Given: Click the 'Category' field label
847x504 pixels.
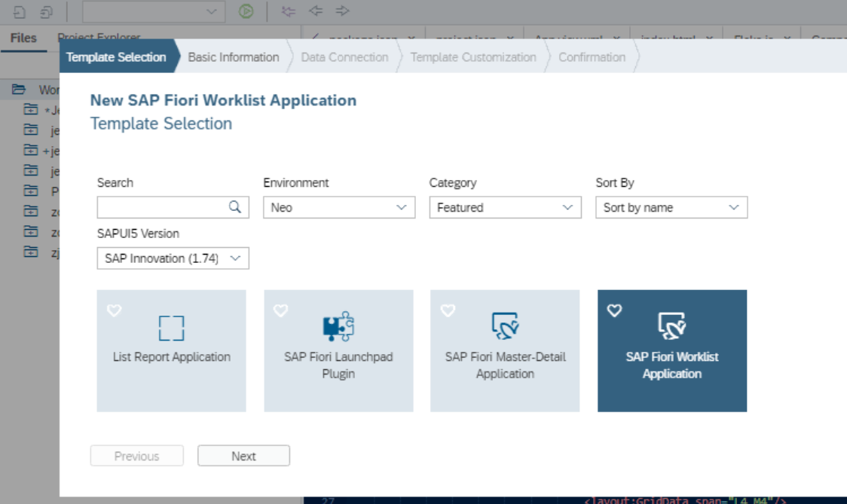Looking at the screenshot, I should pyautogui.click(x=453, y=183).
